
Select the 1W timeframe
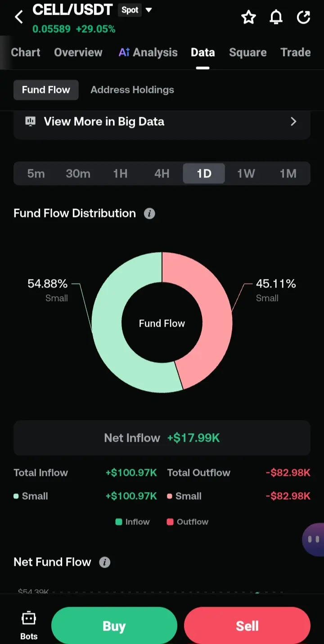[x=246, y=173]
